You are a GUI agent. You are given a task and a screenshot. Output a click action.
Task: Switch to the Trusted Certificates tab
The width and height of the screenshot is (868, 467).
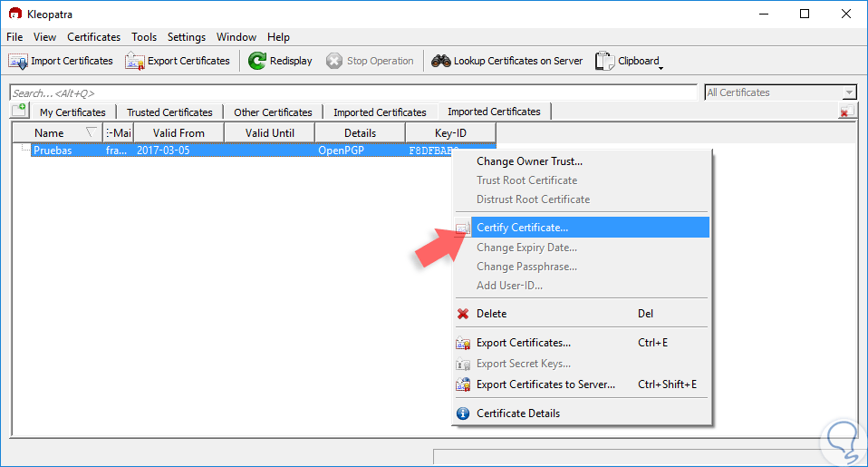click(169, 112)
